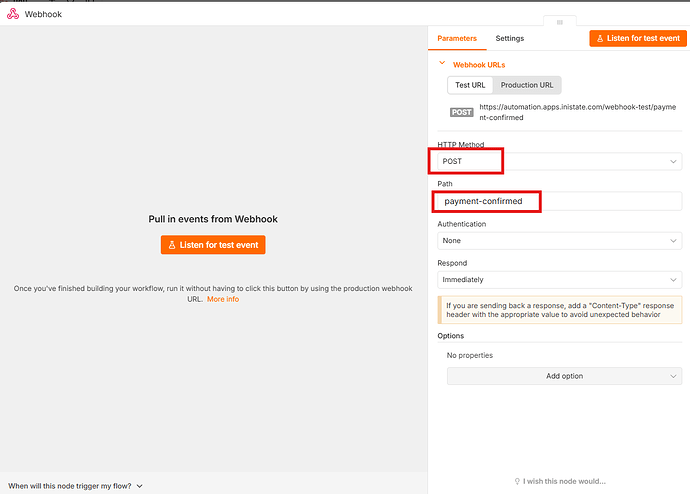This screenshot has width=690, height=494.
Task: Click the Authentication field label
Action: coord(462,224)
